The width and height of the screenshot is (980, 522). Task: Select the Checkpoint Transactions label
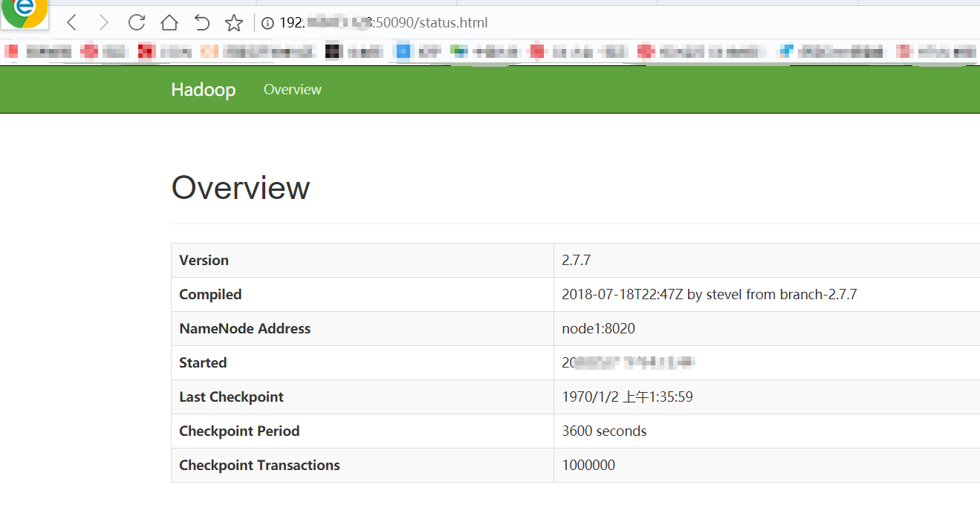(x=259, y=466)
